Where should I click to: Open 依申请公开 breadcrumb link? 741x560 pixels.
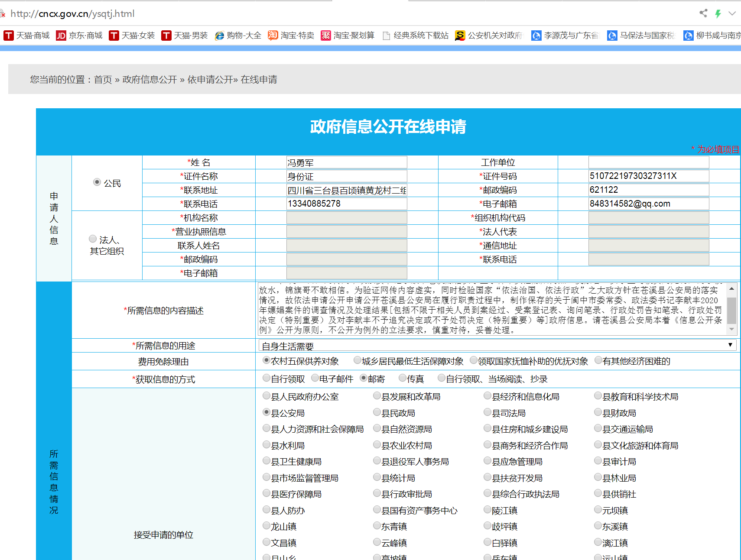tap(210, 80)
